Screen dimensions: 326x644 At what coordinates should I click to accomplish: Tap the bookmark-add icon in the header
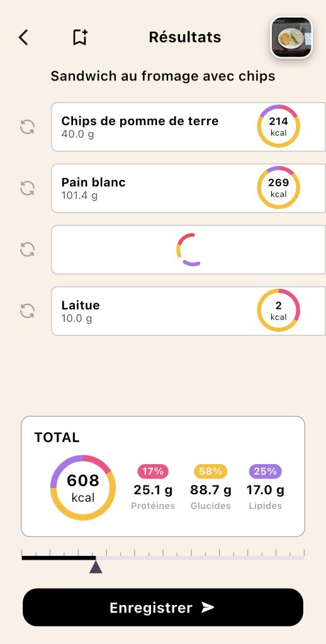point(80,37)
